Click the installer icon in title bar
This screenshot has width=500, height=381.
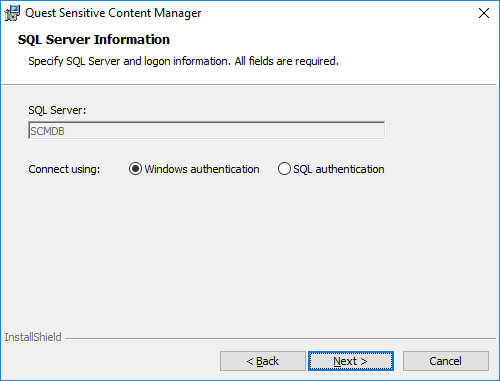point(12,13)
